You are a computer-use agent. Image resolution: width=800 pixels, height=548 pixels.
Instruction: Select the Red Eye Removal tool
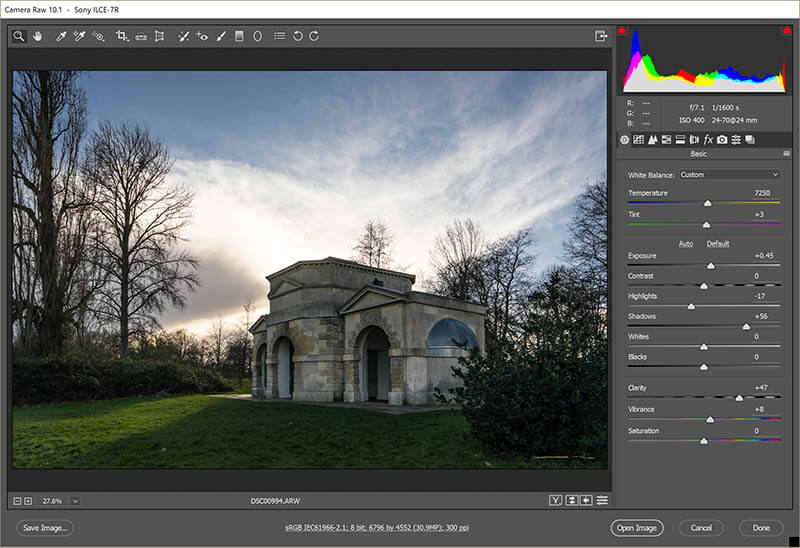202,36
